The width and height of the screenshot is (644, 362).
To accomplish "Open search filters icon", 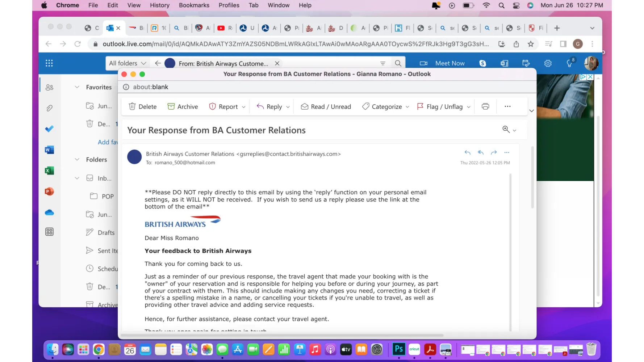I will tap(383, 63).
